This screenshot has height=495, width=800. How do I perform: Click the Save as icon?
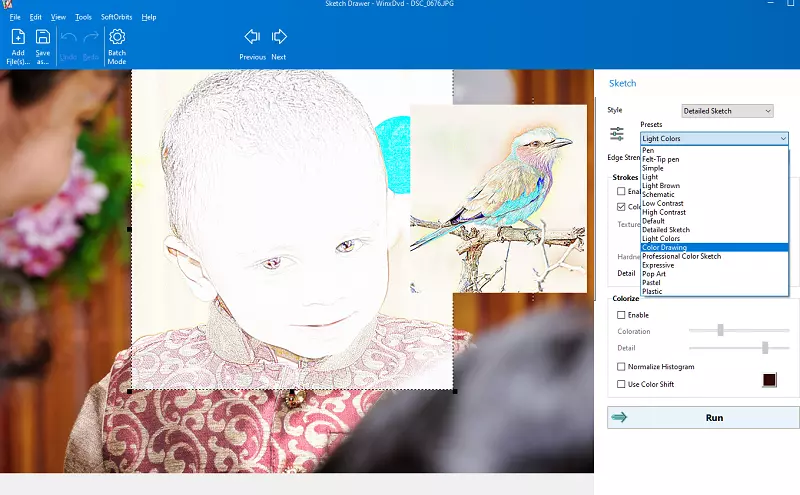(x=43, y=38)
